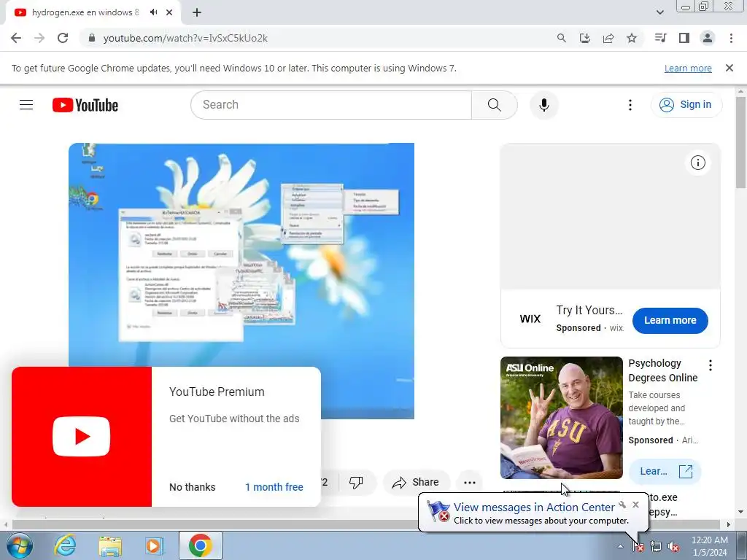
Task: Follow the Learn more link in the update notice
Action: coord(688,68)
